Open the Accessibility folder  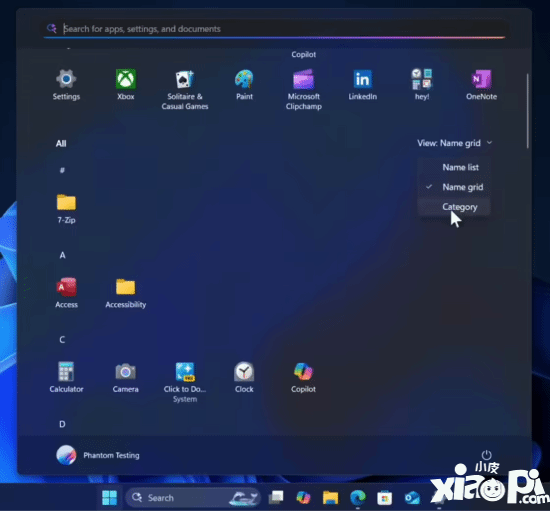pyautogui.click(x=126, y=293)
